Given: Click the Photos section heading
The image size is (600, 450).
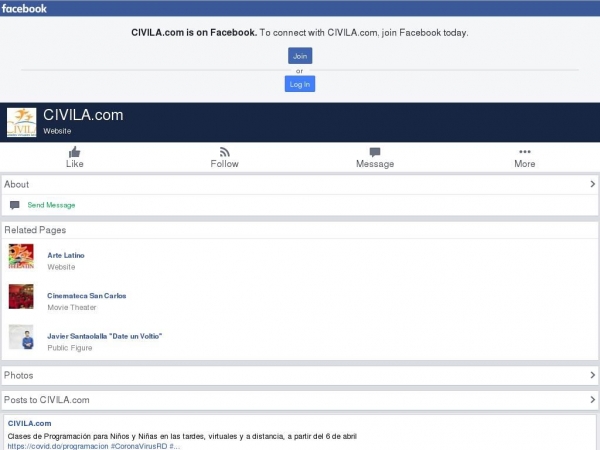Looking at the screenshot, I should (x=18, y=375).
